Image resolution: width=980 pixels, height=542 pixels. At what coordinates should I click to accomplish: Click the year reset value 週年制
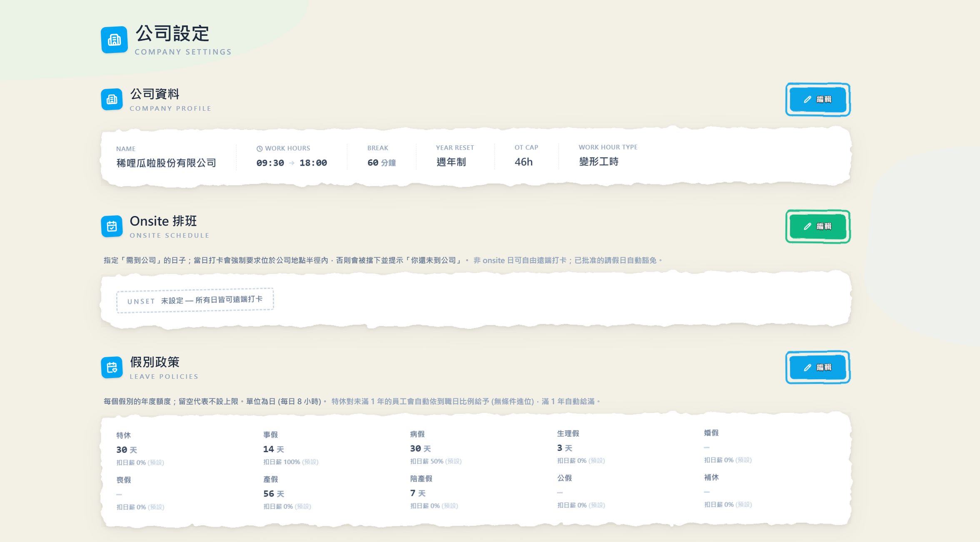coord(451,162)
